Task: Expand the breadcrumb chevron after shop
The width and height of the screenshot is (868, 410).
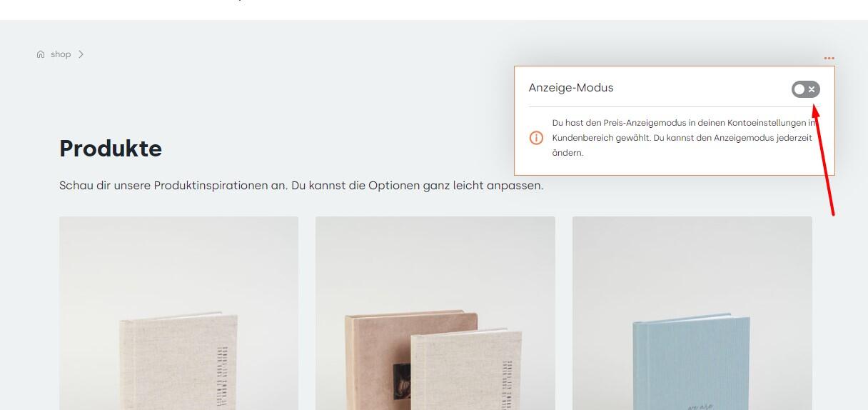Action: pos(81,54)
